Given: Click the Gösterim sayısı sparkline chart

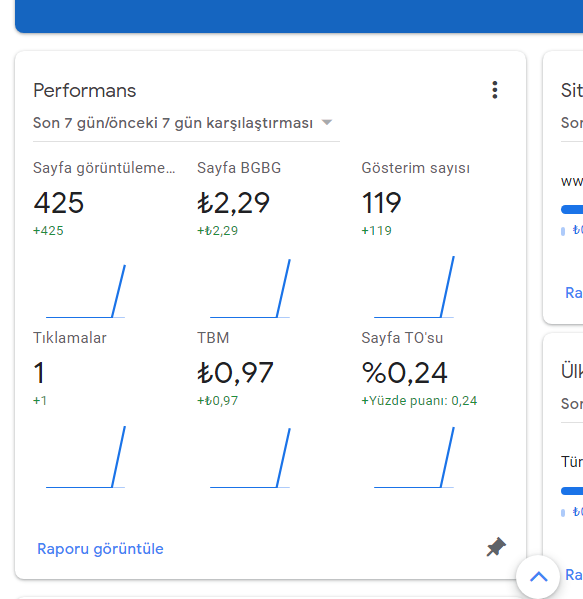Looking at the screenshot, I should pos(414,287).
